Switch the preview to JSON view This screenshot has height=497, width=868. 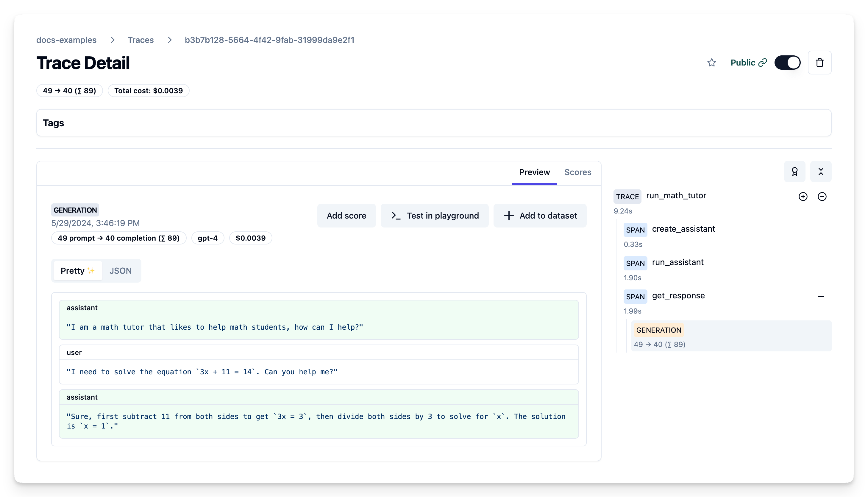121,270
